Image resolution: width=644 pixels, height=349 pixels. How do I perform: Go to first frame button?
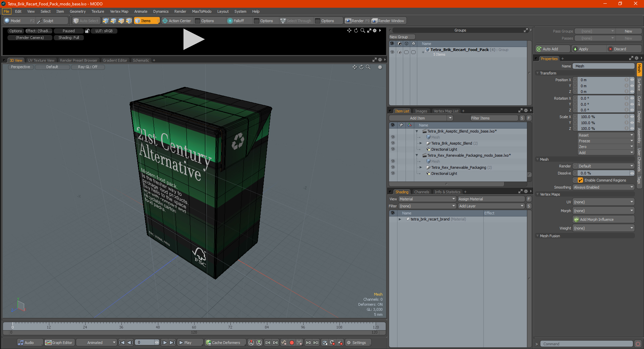tap(122, 343)
